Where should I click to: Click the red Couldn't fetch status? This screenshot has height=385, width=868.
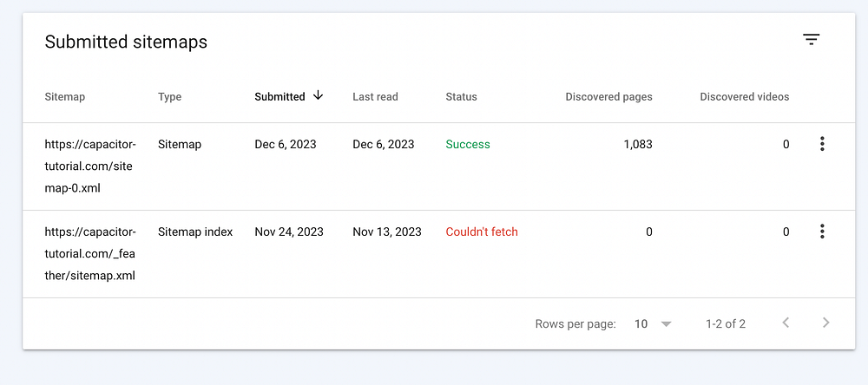coord(482,232)
